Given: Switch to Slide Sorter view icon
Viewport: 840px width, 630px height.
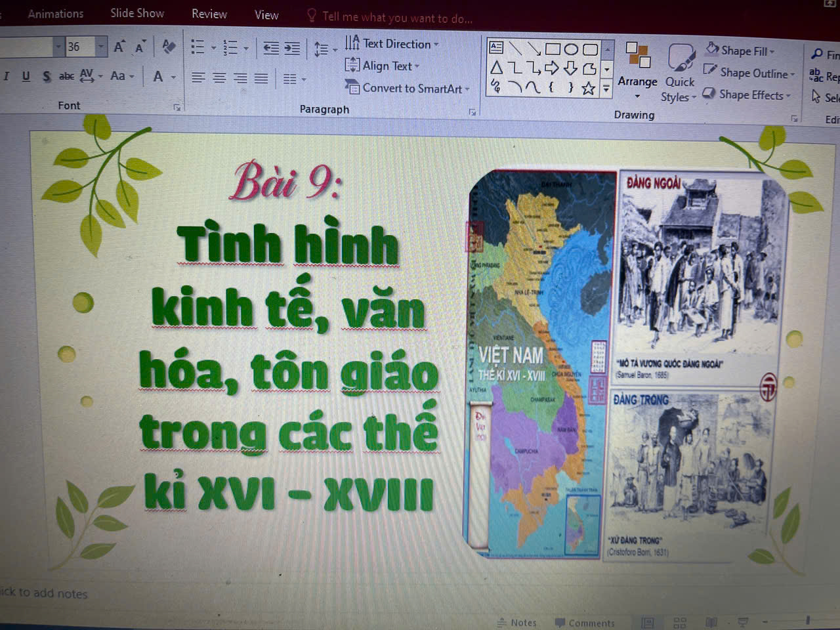Looking at the screenshot, I should [680, 622].
